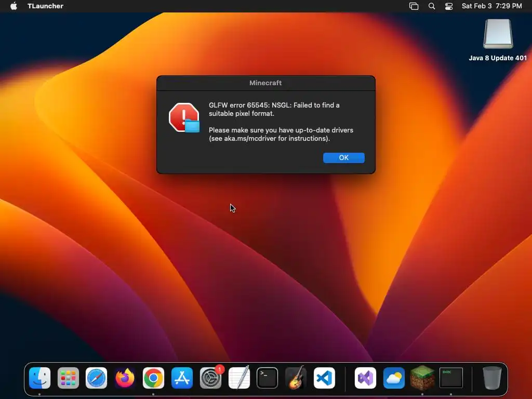Screen dimensions: 532x399
Task: Launch Firefox from the Dock
Action: [125, 378]
